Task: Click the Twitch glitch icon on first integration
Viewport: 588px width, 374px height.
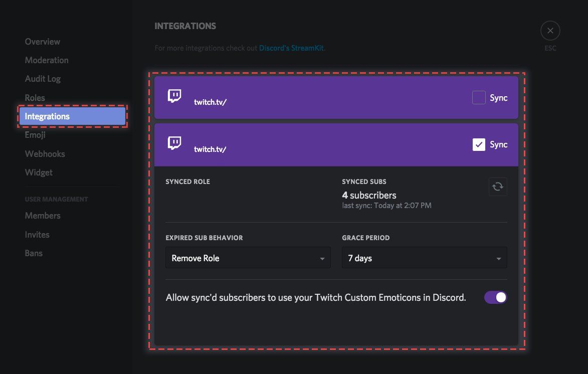Action: (174, 95)
